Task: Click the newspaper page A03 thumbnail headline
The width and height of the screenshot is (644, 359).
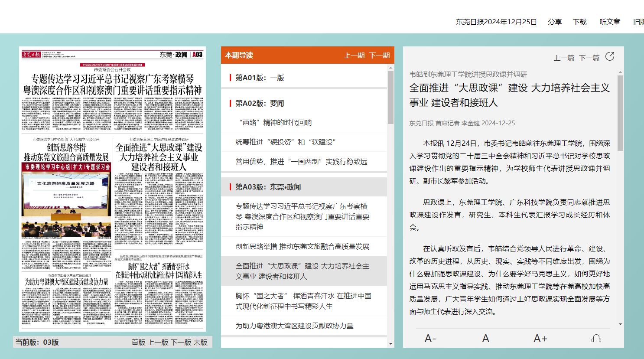Action: pyautogui.click(x=112, y=85)
